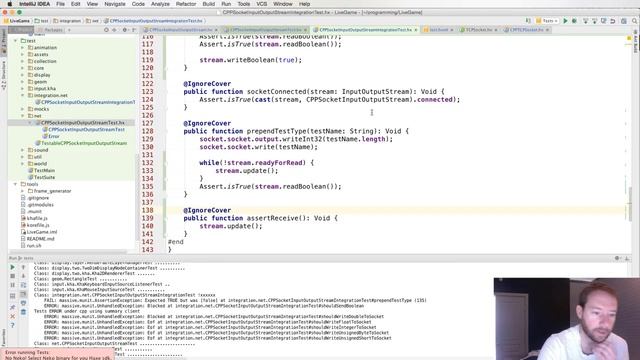The image size is (640, 360).
Task: Click the FAIL AssertionException console line
Action: pyautogui.click(x=235, y=300)
